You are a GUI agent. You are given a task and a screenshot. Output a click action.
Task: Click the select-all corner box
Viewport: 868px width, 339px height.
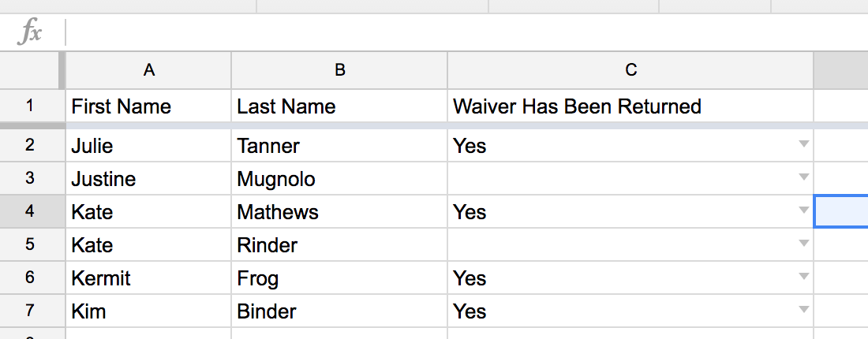coord(30,70)
